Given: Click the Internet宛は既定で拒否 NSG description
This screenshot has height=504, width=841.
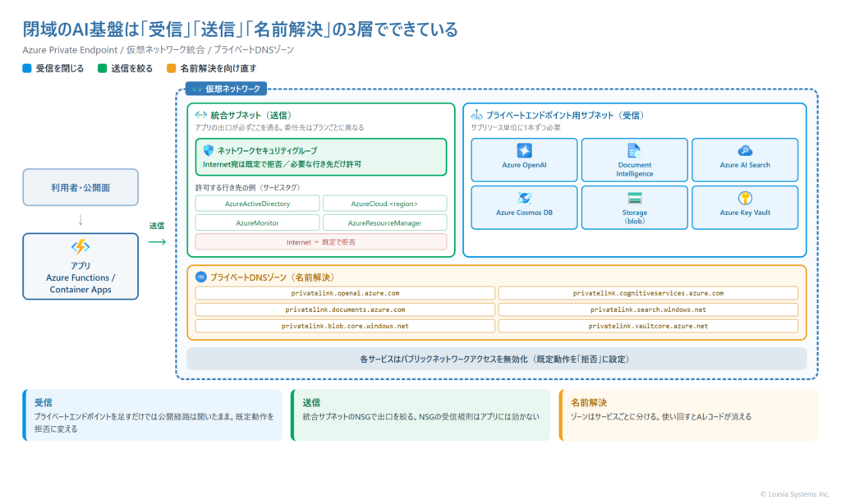Looking at the screenshot, I should point(283,164).
